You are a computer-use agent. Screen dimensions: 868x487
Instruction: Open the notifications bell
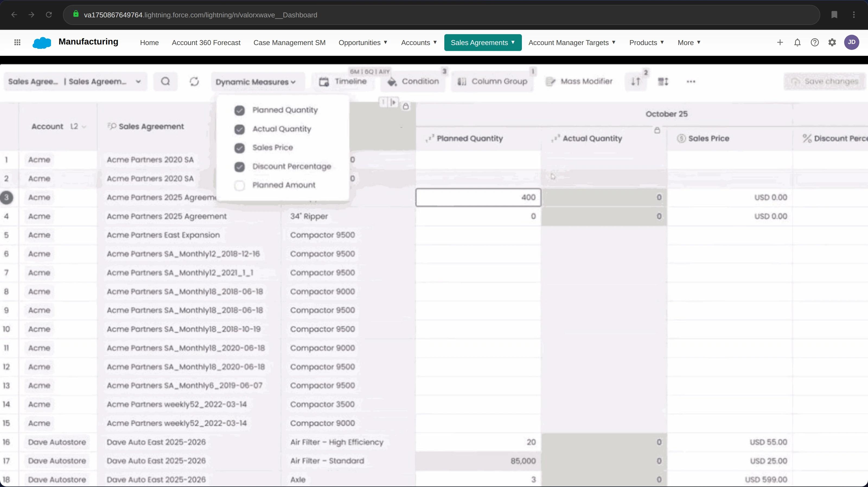[797, 42]
